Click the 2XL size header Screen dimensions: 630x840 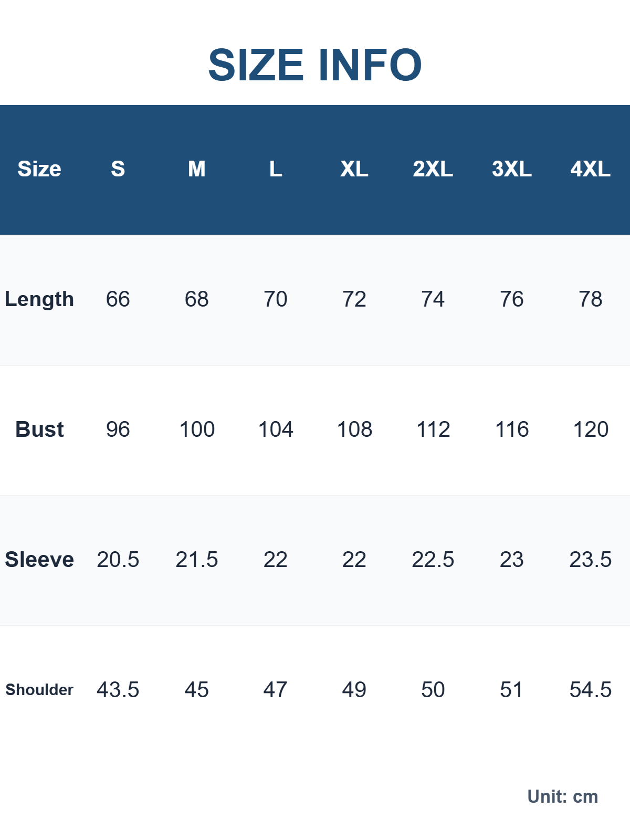pyautogui.click(x=433, y=169)
